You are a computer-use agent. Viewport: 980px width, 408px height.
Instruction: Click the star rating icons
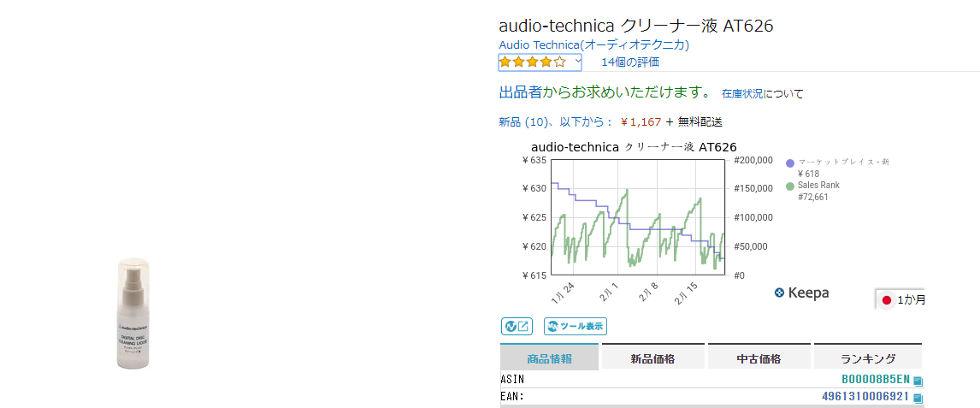[532, 62]
